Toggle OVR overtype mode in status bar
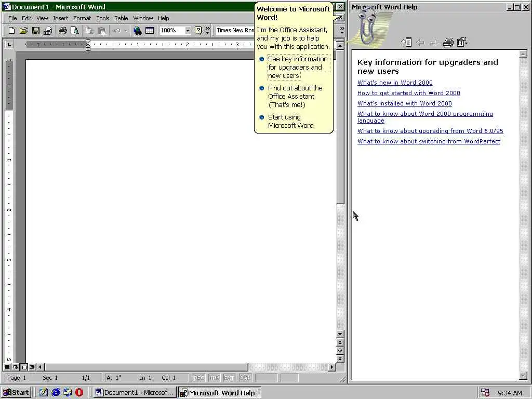Screen dimensions: 532x399 coord(245,378)
